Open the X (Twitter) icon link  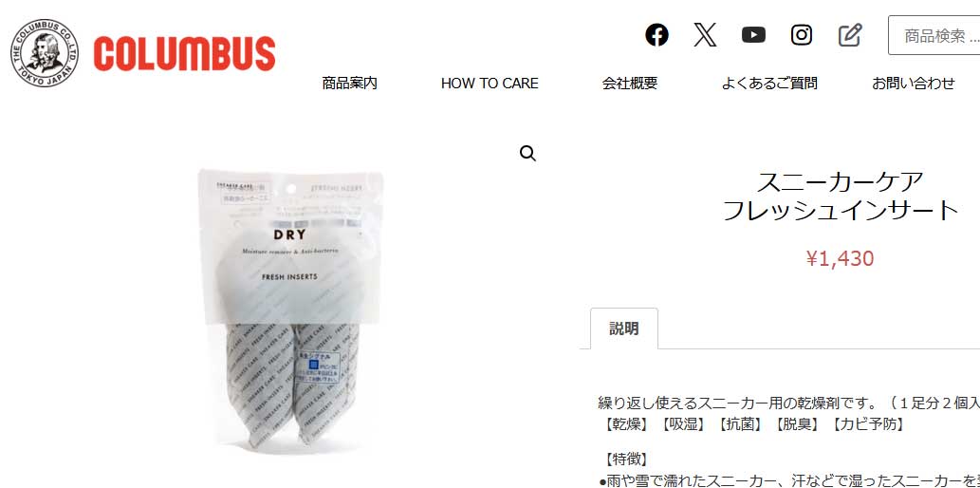[705, 35]
